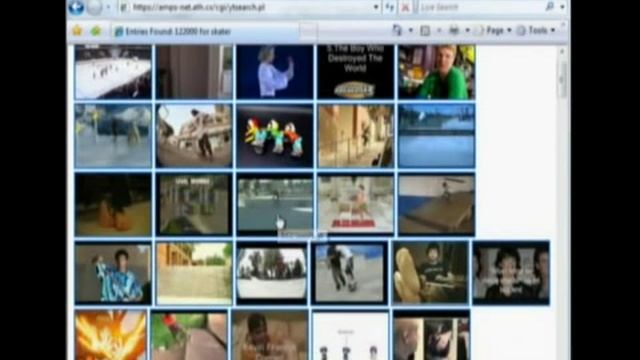Open the woman in blue gesturing thumbnail
Screen dimensions: 640x360
(275, 71)
